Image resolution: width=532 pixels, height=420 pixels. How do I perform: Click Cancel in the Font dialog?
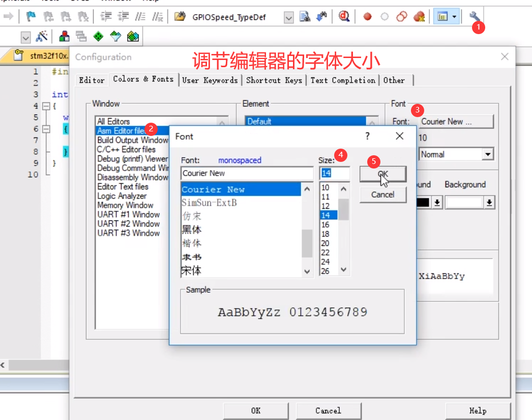[382, 195]
